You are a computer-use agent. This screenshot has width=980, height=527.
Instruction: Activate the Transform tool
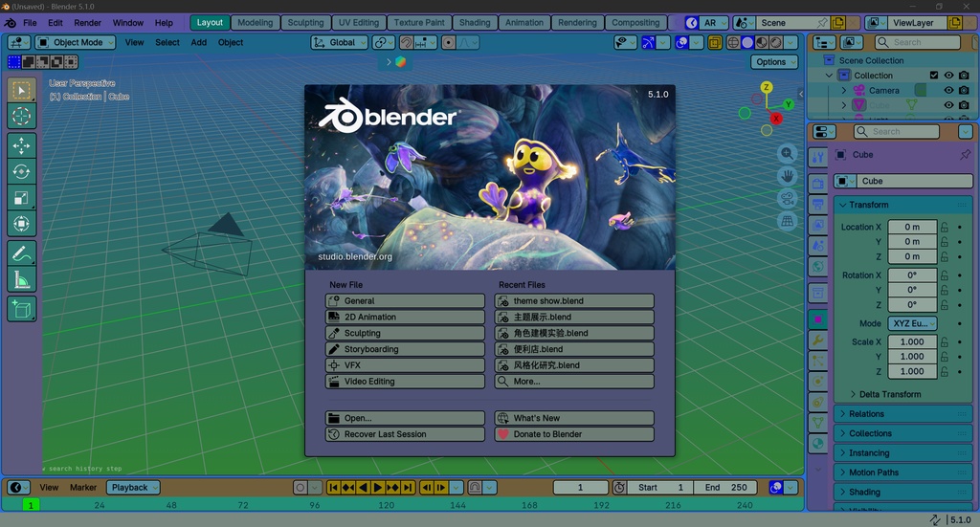pyautogui.click(x=21, y=224)
